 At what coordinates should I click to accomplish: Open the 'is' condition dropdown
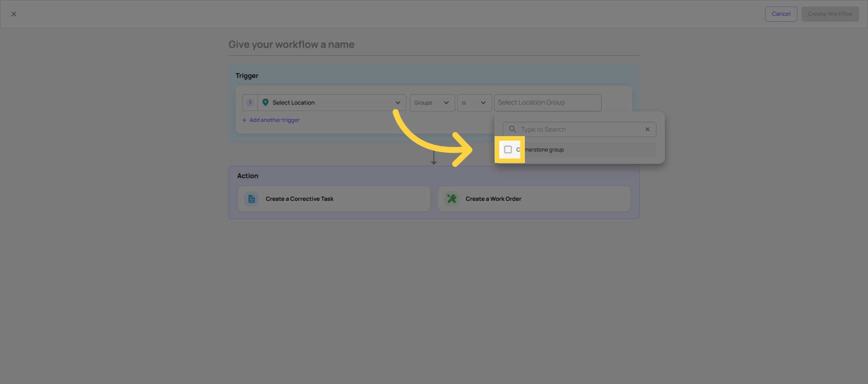(x=474, y=103)
